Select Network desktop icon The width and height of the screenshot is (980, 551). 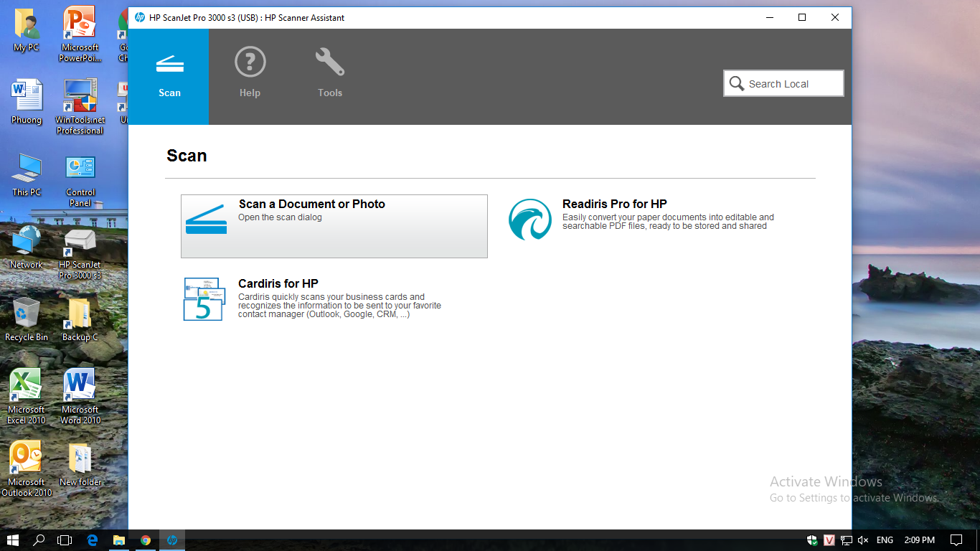coord(27,247)
